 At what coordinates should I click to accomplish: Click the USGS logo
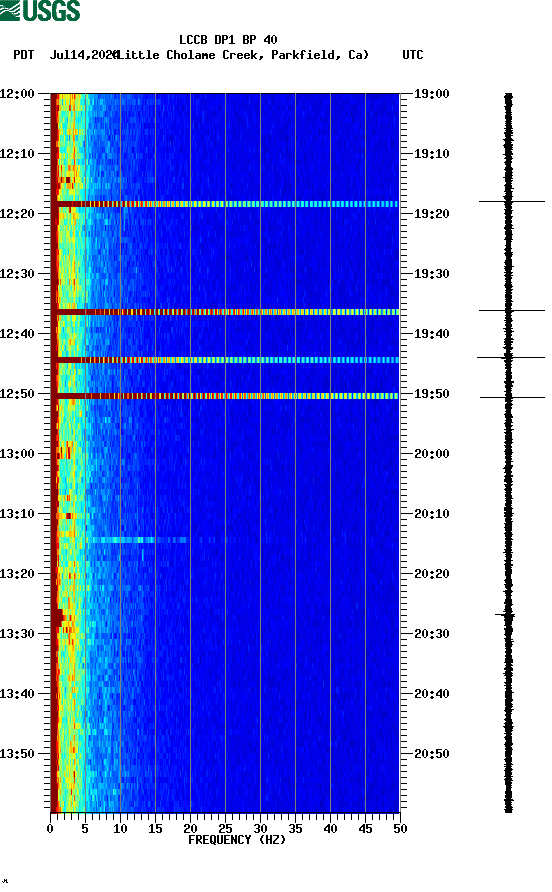[40, 10]
